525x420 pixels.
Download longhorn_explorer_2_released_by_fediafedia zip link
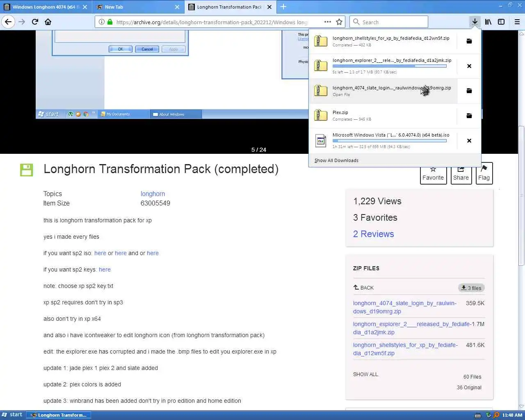coord(412,328)
